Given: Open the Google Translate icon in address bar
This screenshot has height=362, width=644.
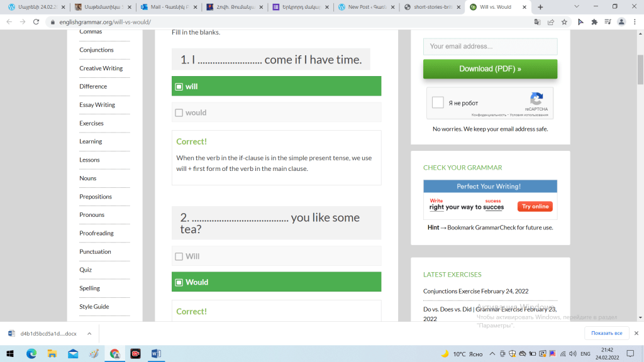Looking at the screenshot, I should click(537, 21).
